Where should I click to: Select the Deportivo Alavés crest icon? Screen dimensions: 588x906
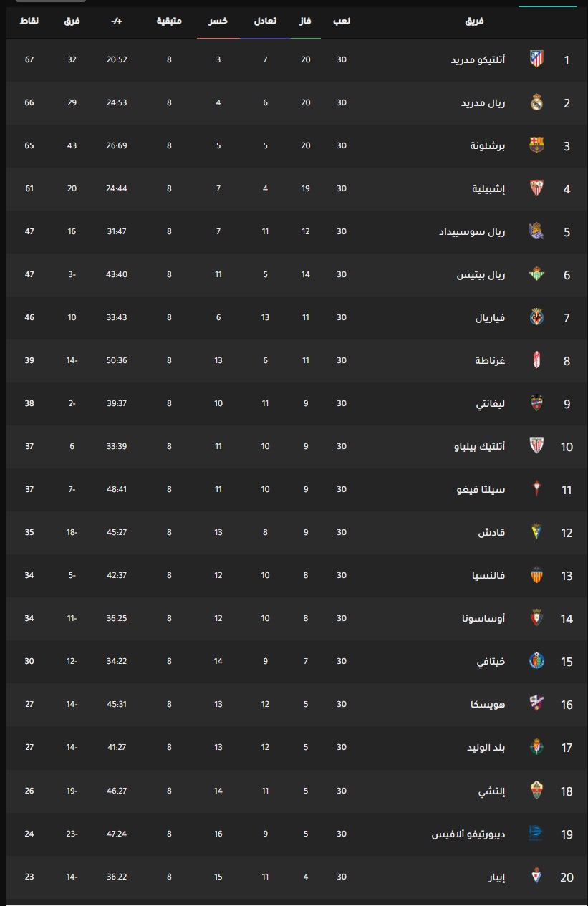536,834
